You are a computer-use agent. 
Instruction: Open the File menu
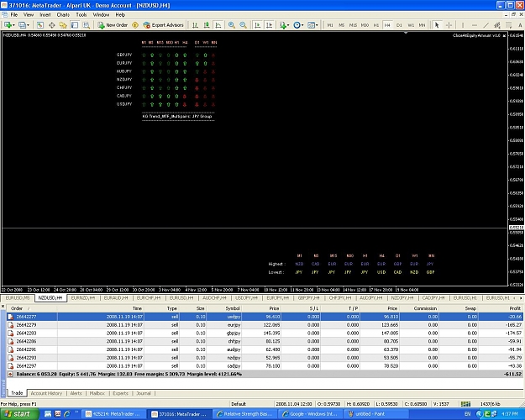point(14,15)
